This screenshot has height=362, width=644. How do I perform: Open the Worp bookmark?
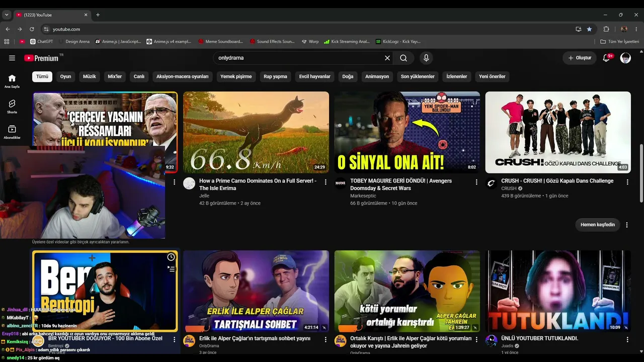click(x=310, y=42)
